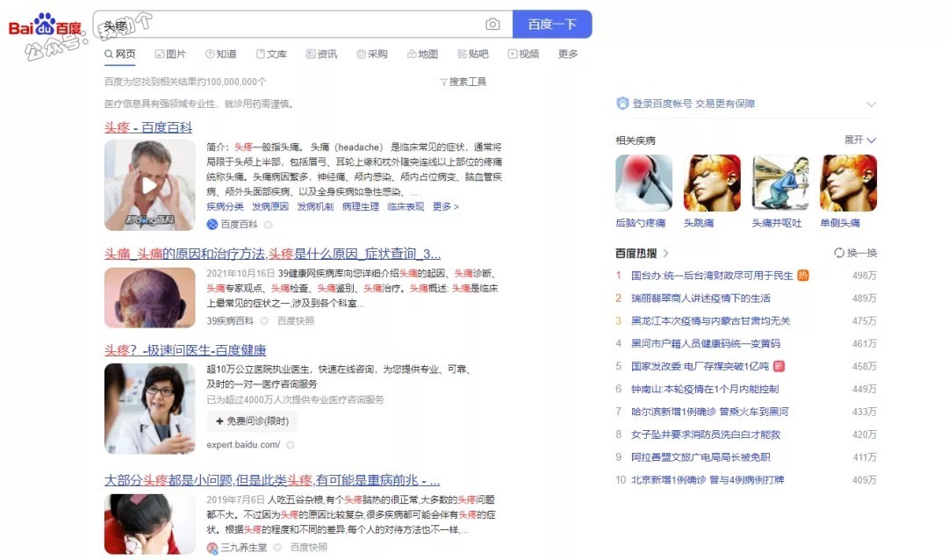Click the 三九养生堂 source avatar icon
The height and width of the screenshot is (560, 948).
tap(212, 548)
